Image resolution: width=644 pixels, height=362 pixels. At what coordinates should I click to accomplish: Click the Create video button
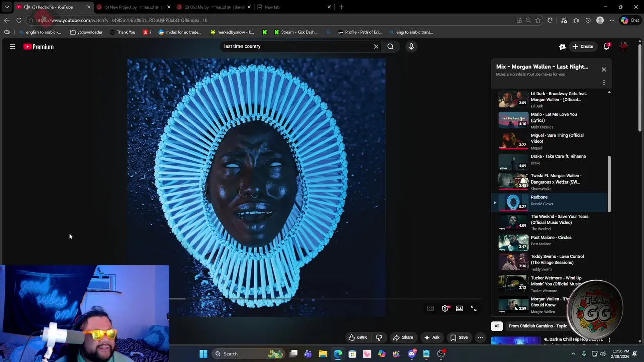582,46
